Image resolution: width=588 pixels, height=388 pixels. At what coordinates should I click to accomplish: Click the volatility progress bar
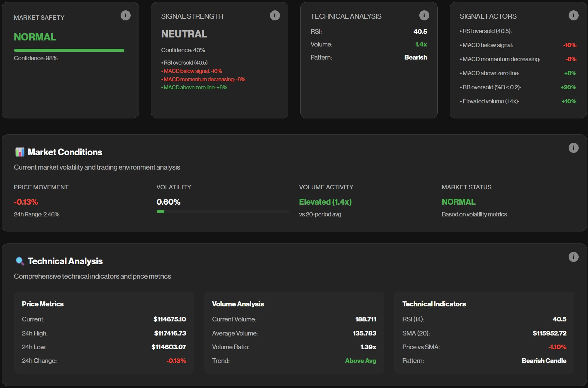point(223,211)
